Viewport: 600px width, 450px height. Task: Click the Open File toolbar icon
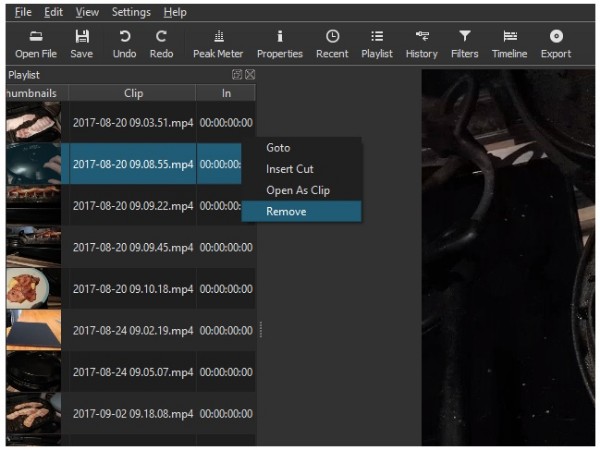36,44
